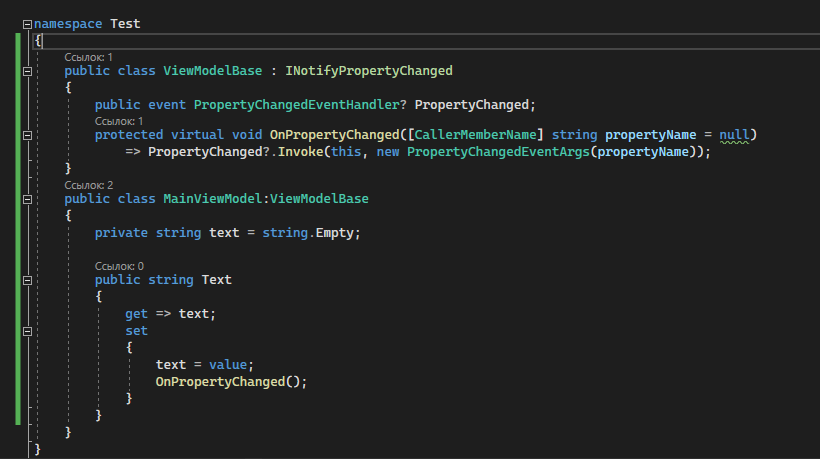
Task: Click PropertyChangedEventArgs constructor call
Action: (498, 152)
